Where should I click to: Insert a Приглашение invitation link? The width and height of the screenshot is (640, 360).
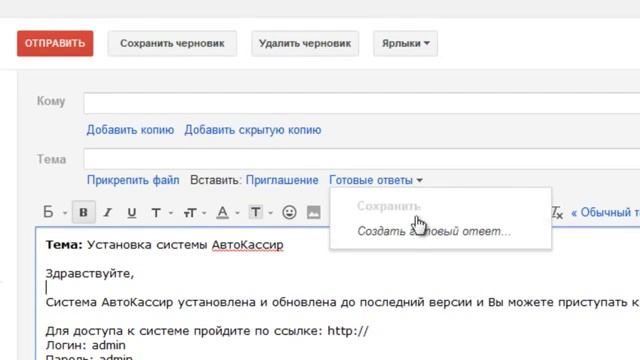(282, 180)
